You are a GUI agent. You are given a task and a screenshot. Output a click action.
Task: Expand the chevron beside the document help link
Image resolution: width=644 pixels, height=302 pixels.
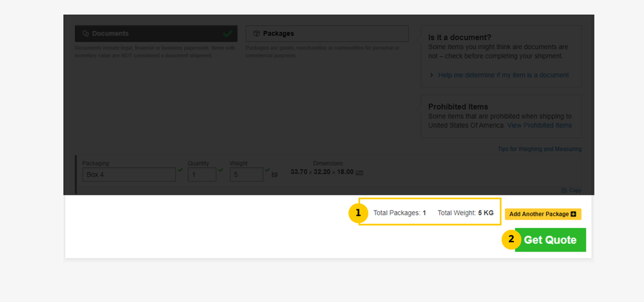(x=431, y=75)
